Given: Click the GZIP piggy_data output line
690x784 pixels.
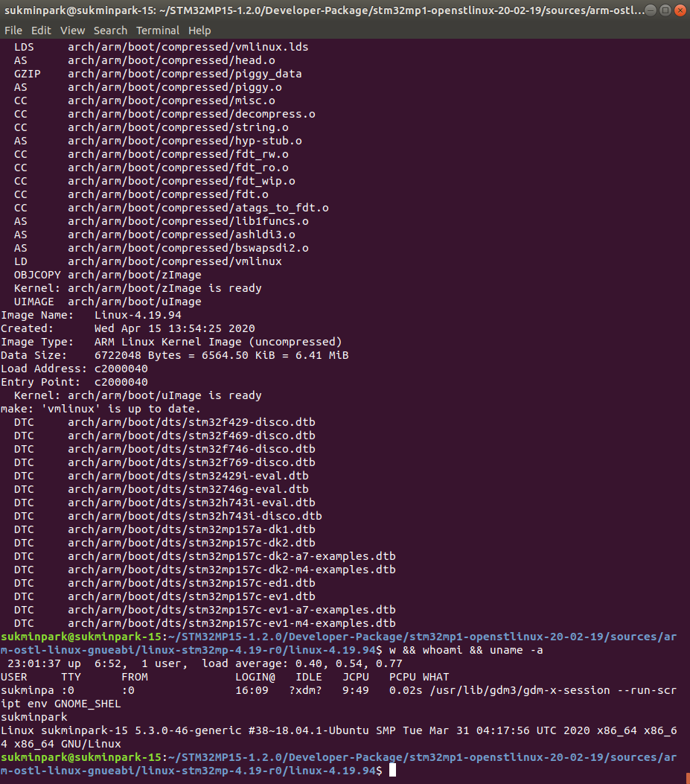Looking at the screenshot, I should (x=158, y=74).
